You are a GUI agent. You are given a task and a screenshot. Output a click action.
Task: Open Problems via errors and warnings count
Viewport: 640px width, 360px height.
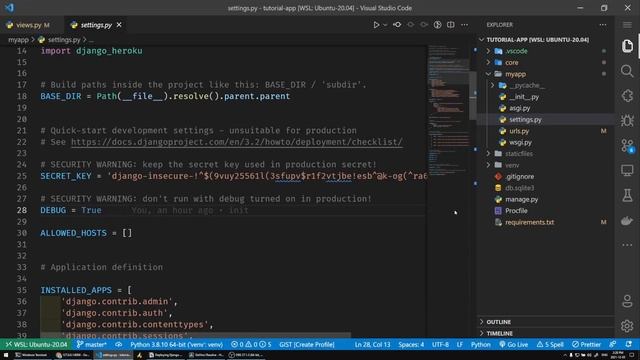(251, 344)
